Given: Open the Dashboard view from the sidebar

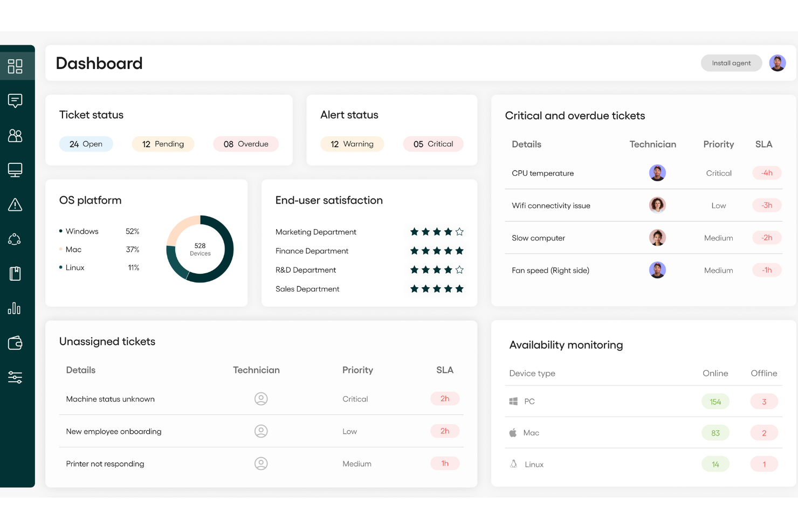Looking at the screenshot, I should (15, 66).
